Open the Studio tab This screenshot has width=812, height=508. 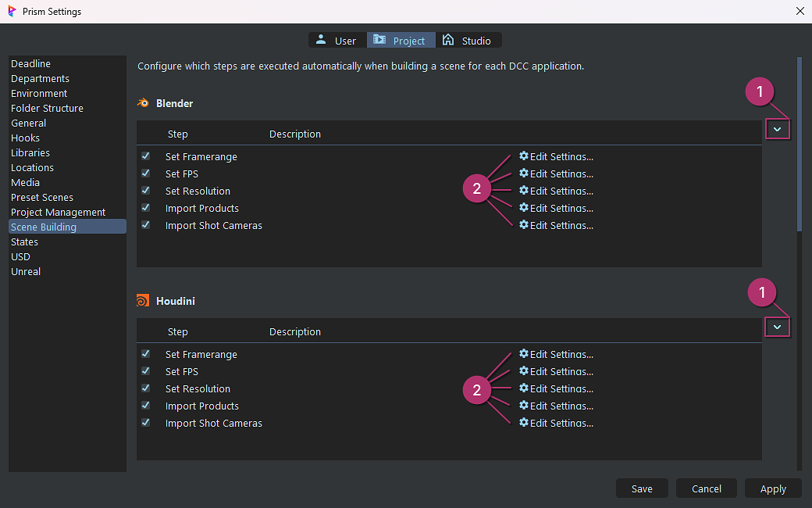pyautogui.click(x=468, y=41)
